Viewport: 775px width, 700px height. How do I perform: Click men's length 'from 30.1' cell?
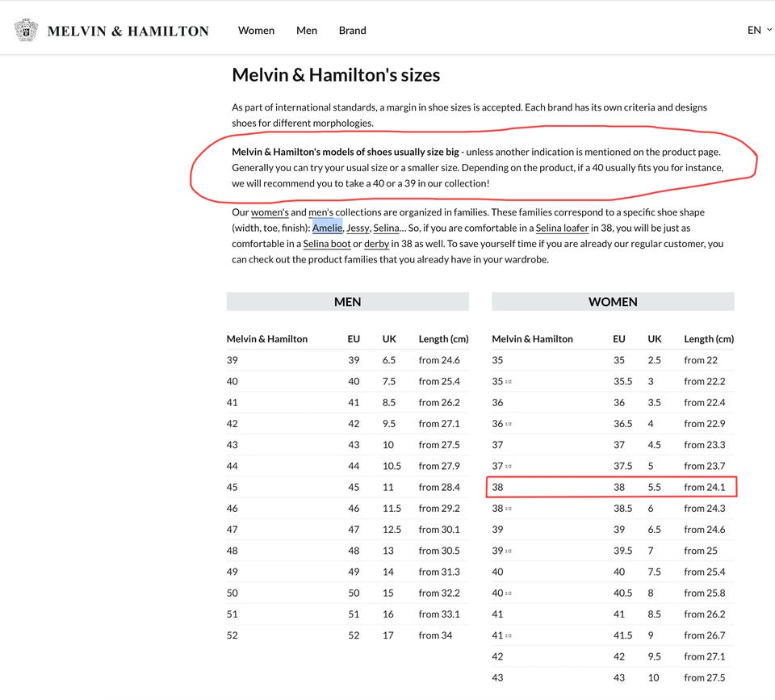pos(439,530)
